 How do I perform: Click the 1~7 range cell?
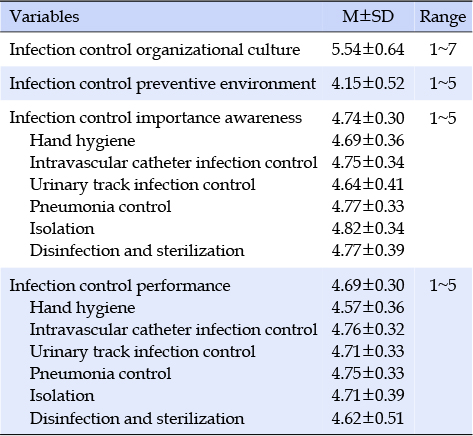coord(443,50)
